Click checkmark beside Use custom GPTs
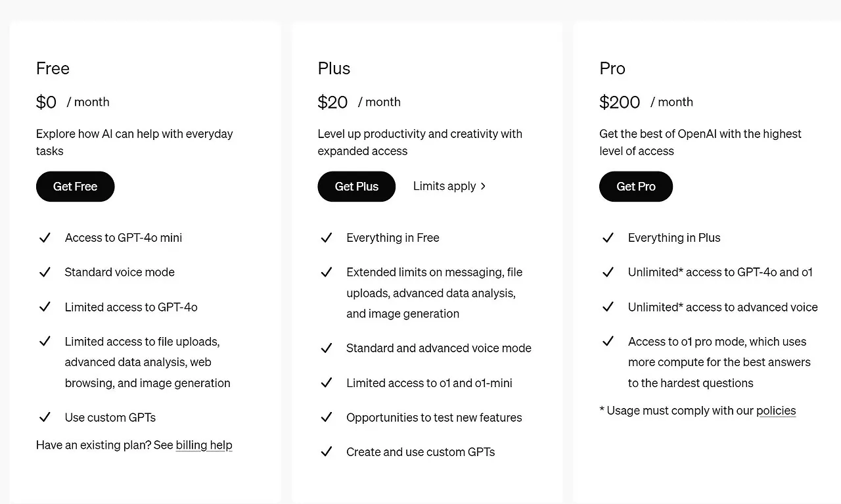The height and width of the screenshot is (504, 841). coord(45,417)
